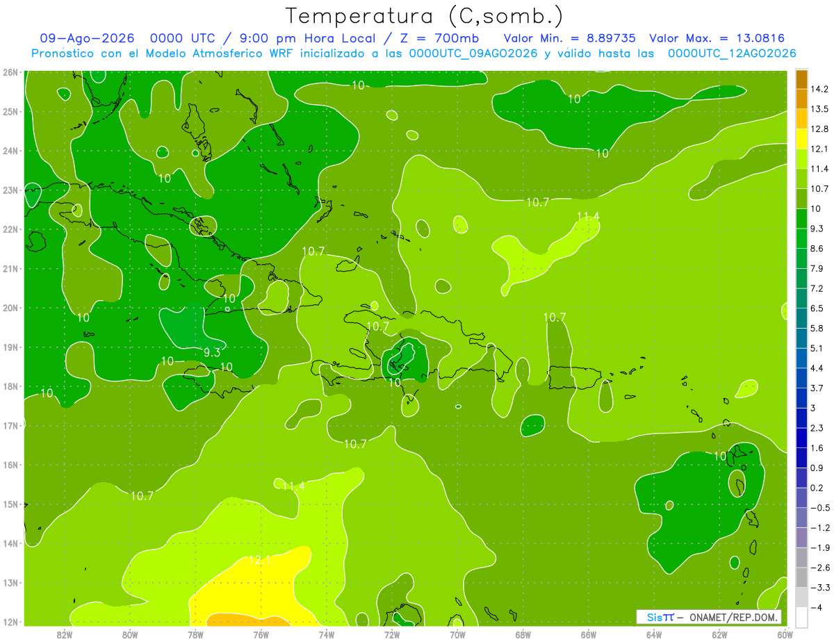Select the "Valor Max. = 13.0816" readout
This screenshot has height=644, width=834.
tap(717, 38)
